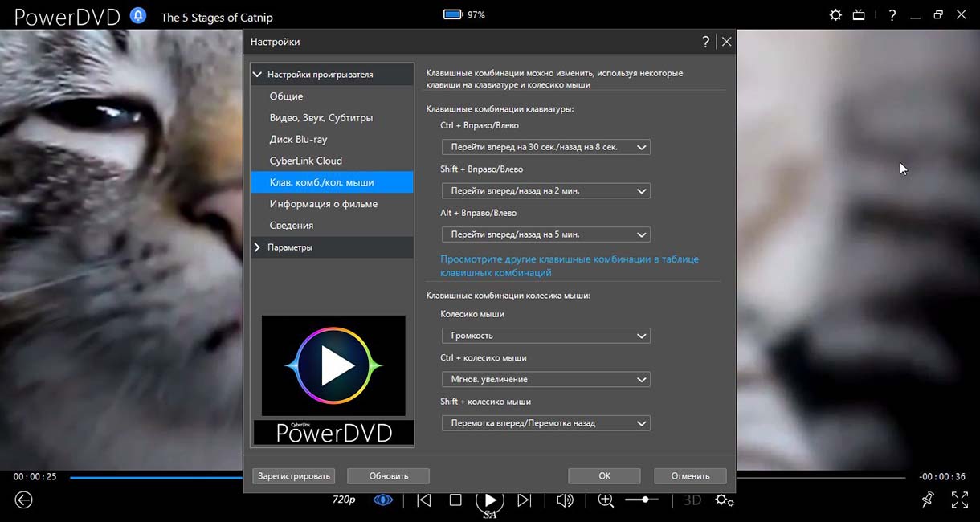Mute audio with the speaker icon
This screenshot has width=980, height=522.
pyautogui.click(x=565, y=500)
